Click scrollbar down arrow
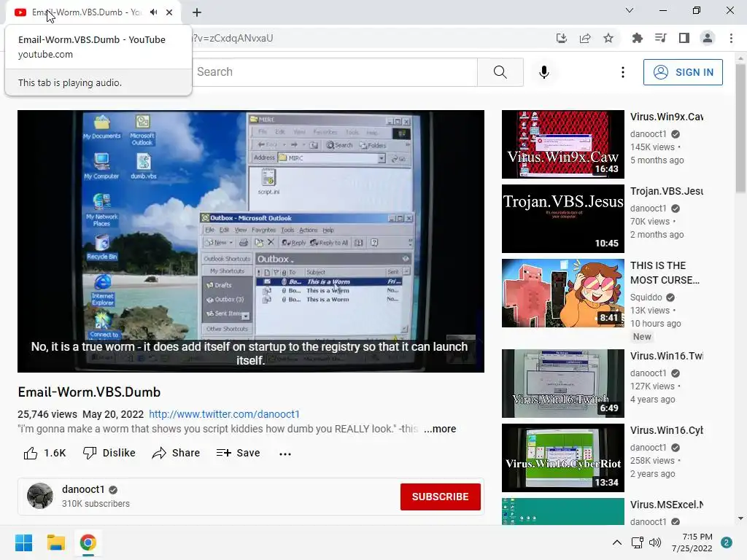 coord(740,518)
